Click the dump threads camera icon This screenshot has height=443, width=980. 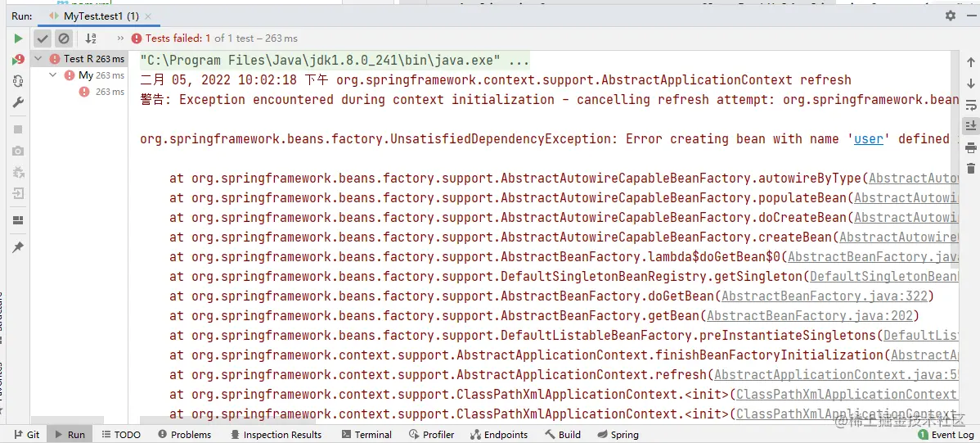[x=18, y=151]
